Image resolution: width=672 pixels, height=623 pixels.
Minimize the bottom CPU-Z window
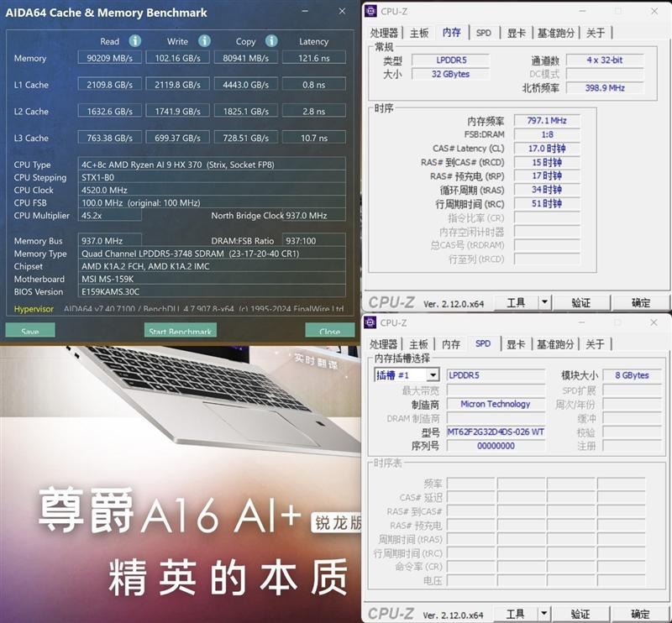point(581,322)
